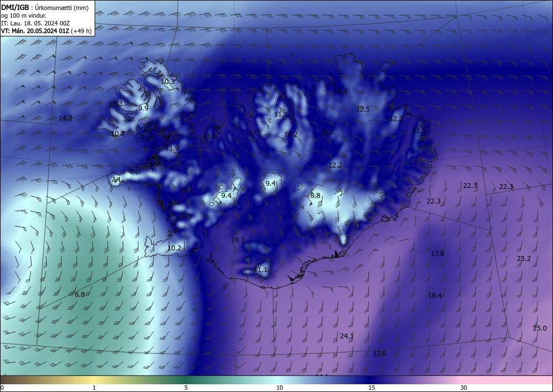Click the 13.6 value label
Screen dimensions: 553x392
coord(210,136)
